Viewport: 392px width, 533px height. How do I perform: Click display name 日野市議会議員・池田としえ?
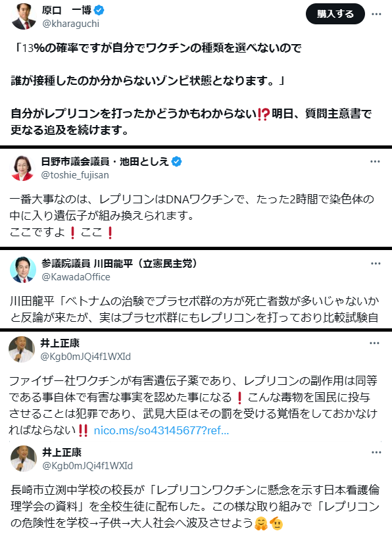pos(105,161)
